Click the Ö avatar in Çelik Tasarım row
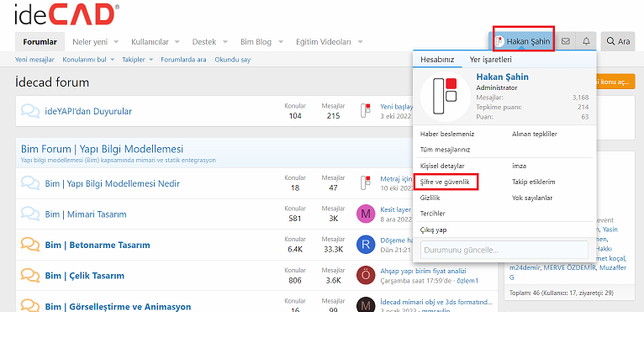This screenshot has width=644, height=338. click(366, 275)
